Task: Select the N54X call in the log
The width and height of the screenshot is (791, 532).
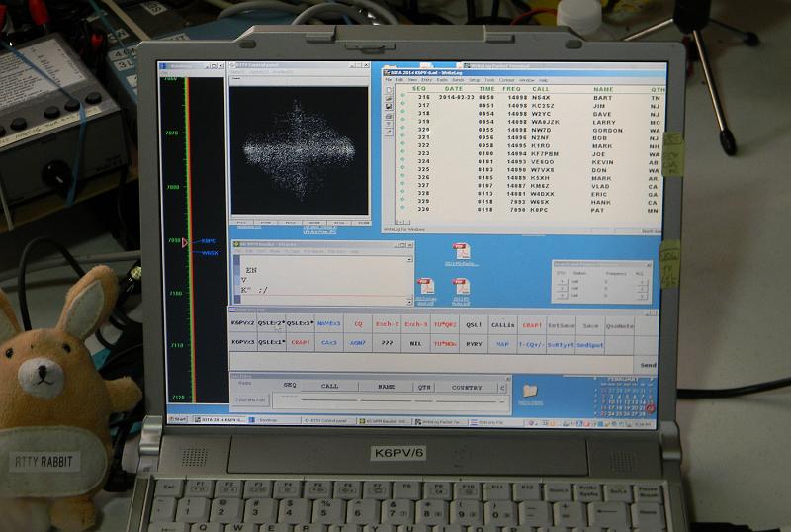Action: (x=541, y=98)
